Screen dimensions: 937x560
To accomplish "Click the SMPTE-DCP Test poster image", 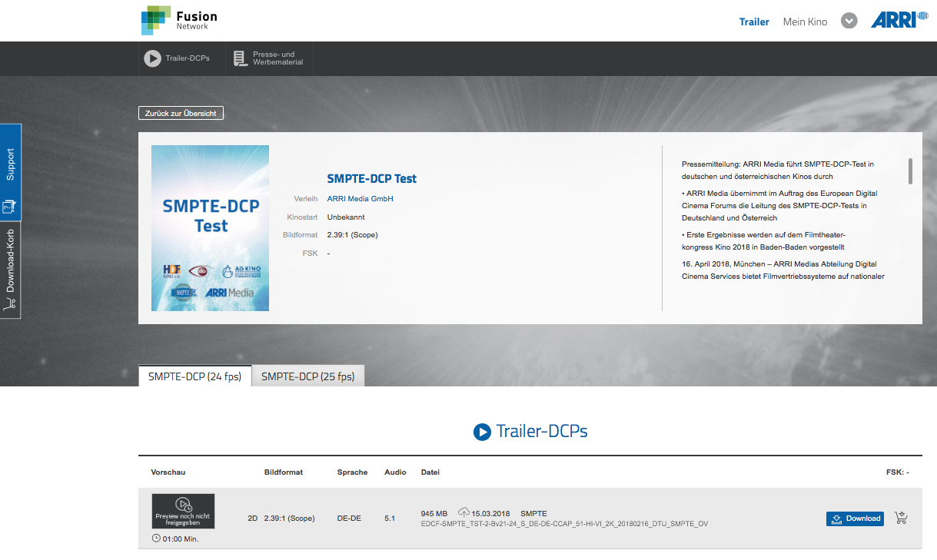I will pyautogui.click(x=210, y=228).
